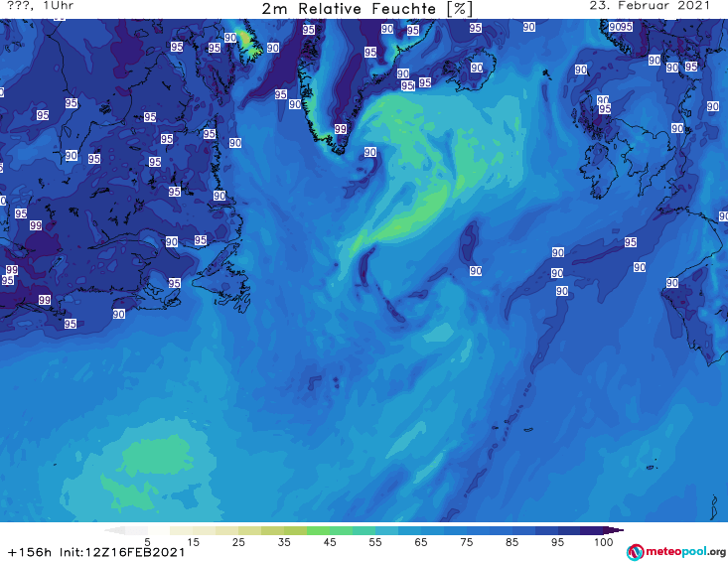Screen dimensions: 728x562
Task: Click the '90' label on Iceland
Action: pos(477,68)
